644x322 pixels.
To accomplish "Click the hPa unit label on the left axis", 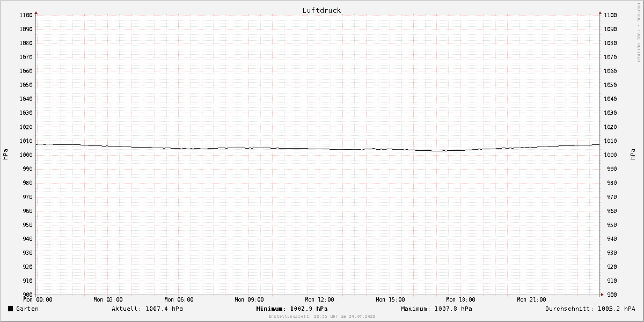I will point(5,155).
